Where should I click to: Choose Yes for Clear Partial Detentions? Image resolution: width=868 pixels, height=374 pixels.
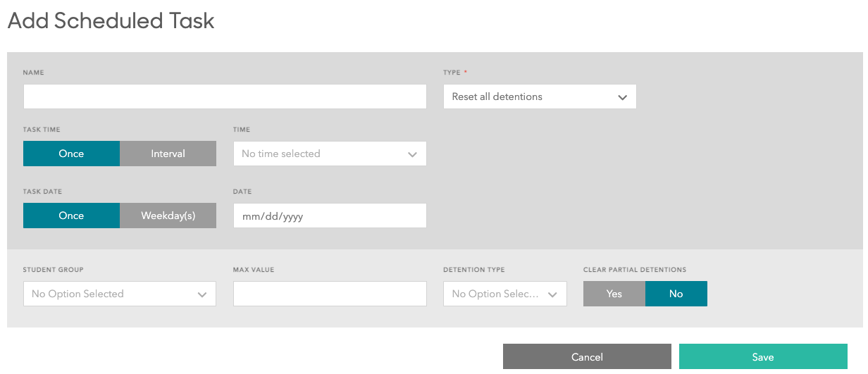pyautogui.click(x=614, y=294)
